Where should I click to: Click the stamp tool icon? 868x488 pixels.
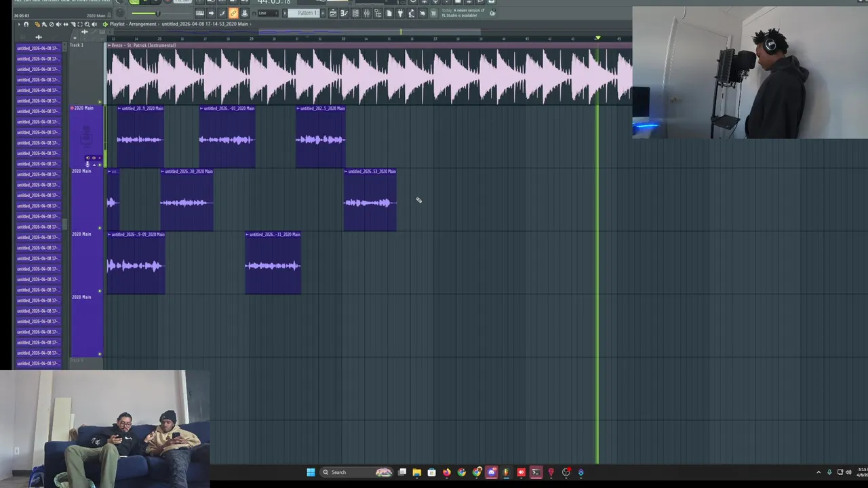click(x=244, y=13)
